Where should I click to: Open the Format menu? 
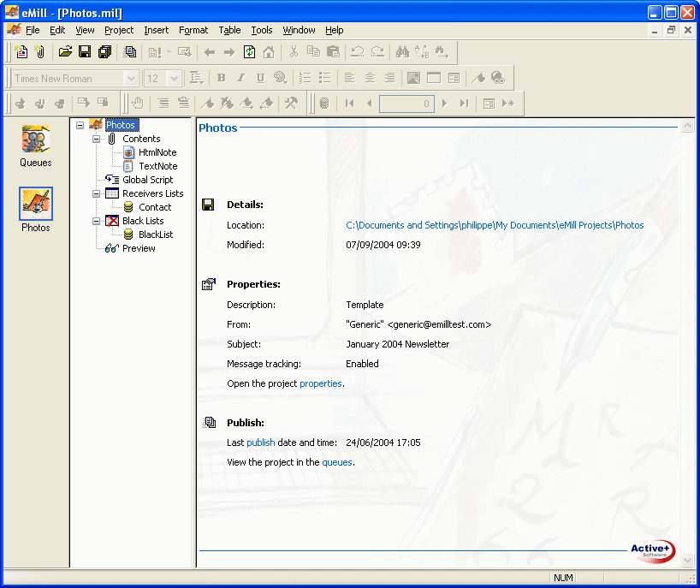(x=193, y=30)
